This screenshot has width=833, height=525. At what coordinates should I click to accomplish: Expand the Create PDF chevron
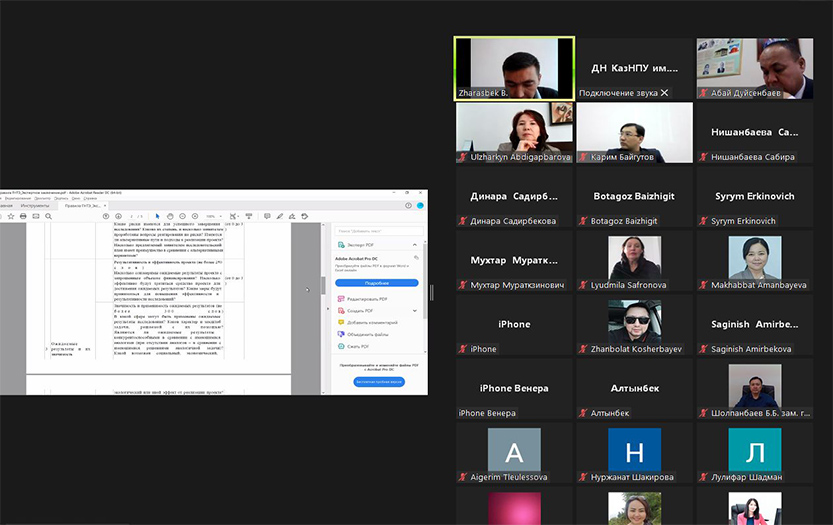point(415,310)
